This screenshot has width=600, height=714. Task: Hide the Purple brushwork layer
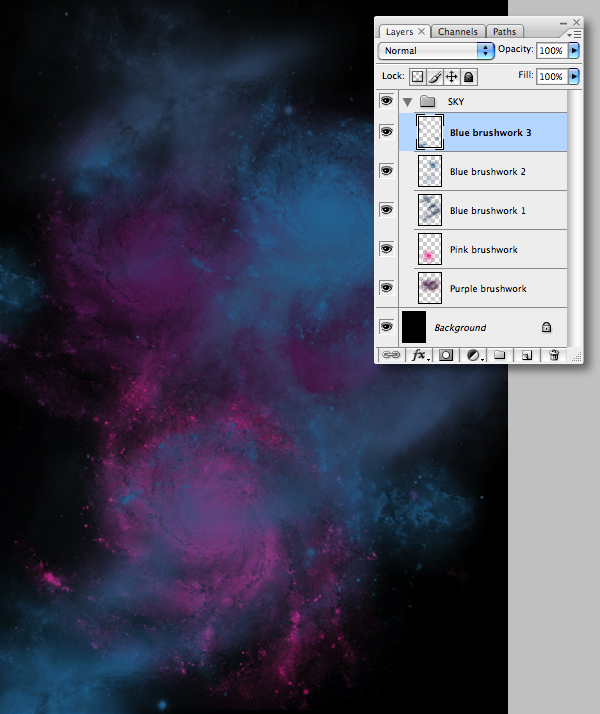coord(386,288)
